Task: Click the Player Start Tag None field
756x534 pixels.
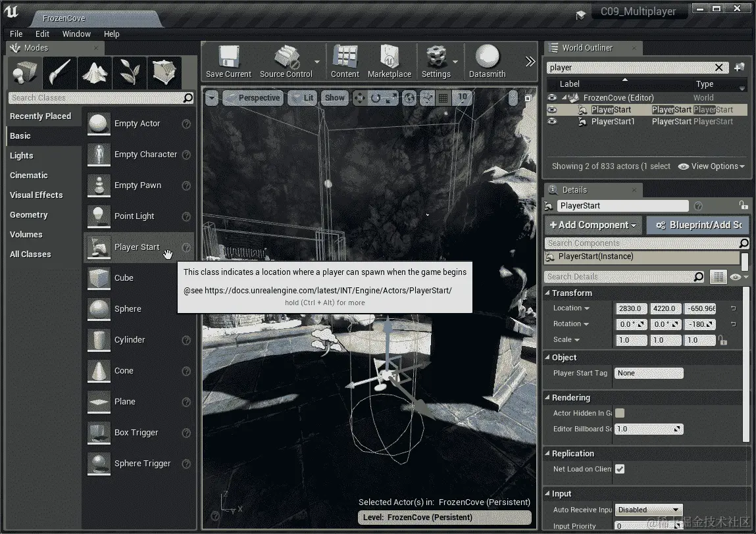Action: (649, 373)
